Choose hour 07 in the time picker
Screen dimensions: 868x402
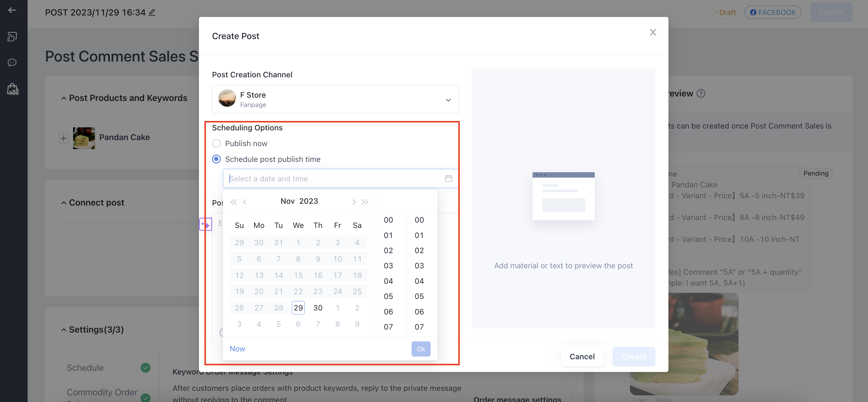click(x=388, y=327)
